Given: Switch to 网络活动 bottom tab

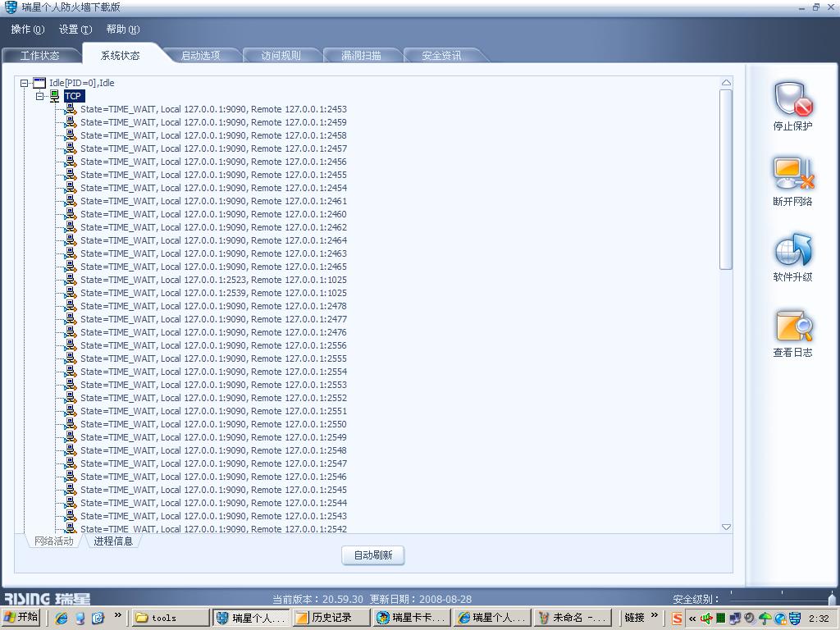Looking at the screenshot, I should [53, 541].
